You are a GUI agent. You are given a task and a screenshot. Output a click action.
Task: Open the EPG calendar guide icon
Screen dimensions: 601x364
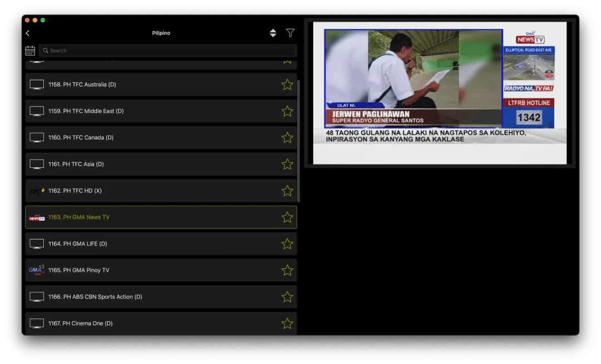tap(30, 51)
